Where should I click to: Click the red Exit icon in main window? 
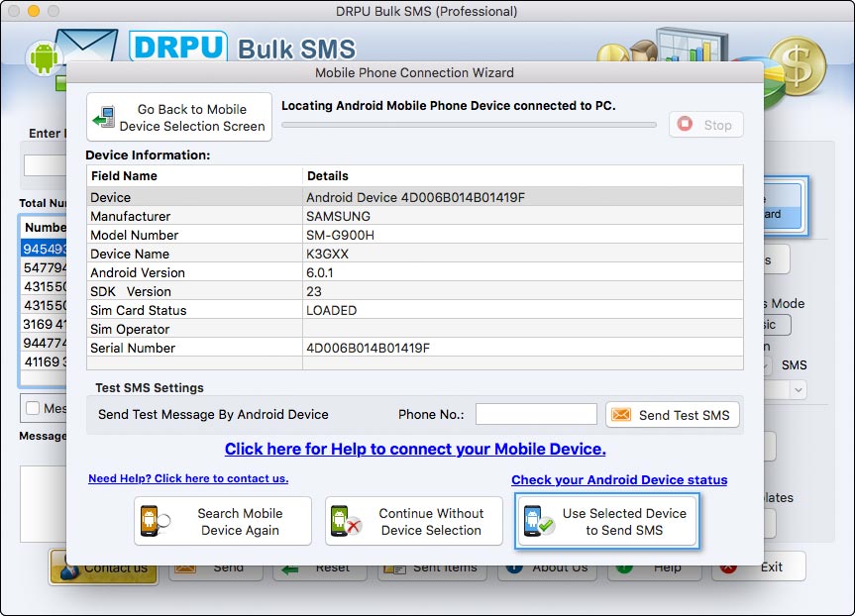click(727, 569)
